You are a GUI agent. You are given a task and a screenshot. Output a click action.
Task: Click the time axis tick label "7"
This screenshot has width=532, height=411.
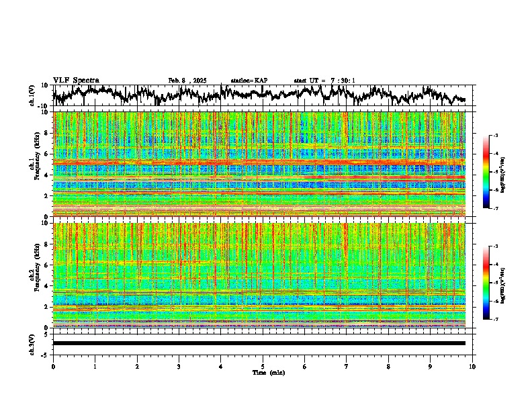[x=347, y=367]
